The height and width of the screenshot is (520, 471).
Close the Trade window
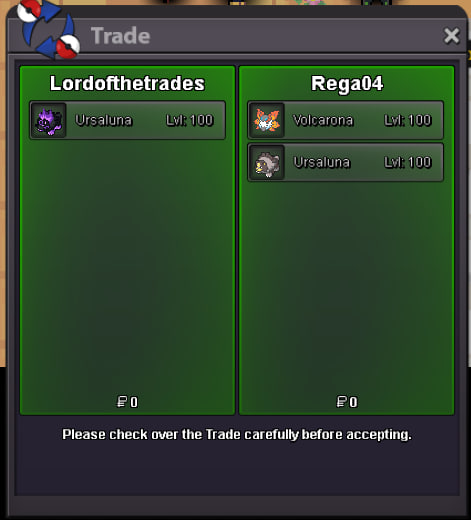(x=452, y=36)
